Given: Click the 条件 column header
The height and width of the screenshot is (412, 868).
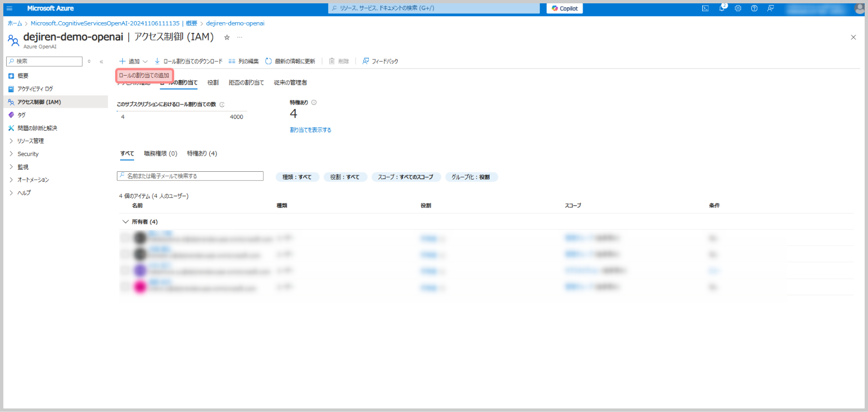Looking at the screenshot, I should point(714,206).
